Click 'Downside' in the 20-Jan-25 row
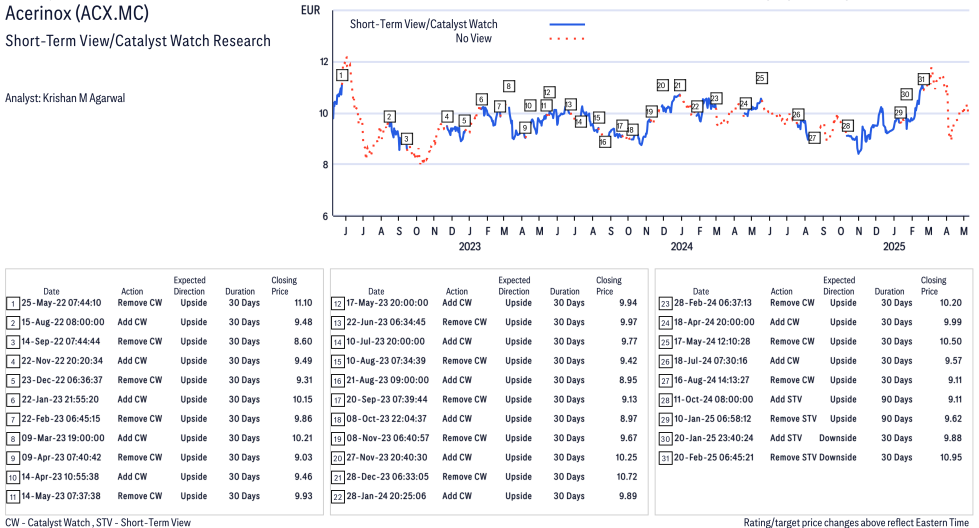The height and width of the screenshot is (528, 979). pyautogui.click(x=838, y=438)
